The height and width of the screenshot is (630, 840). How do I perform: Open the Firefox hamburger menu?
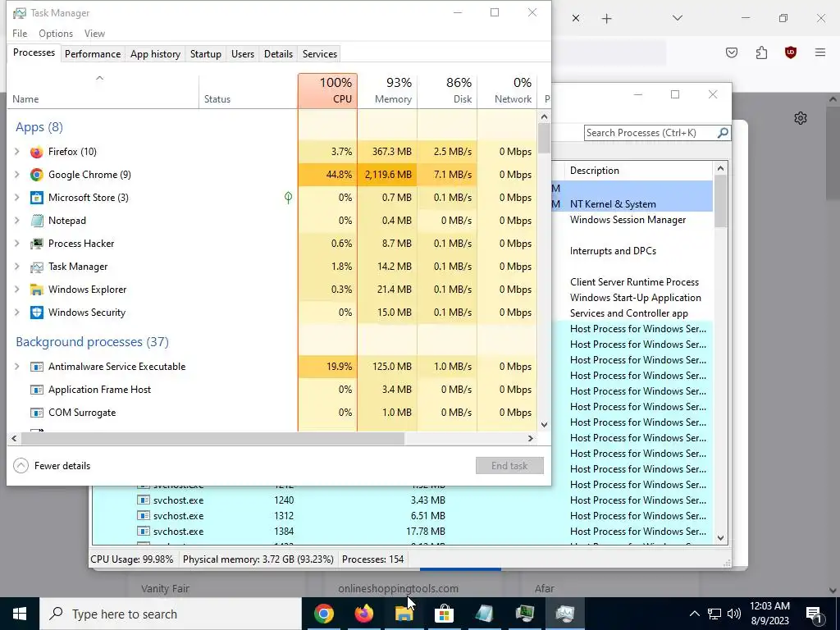click(x=820, y=52)
